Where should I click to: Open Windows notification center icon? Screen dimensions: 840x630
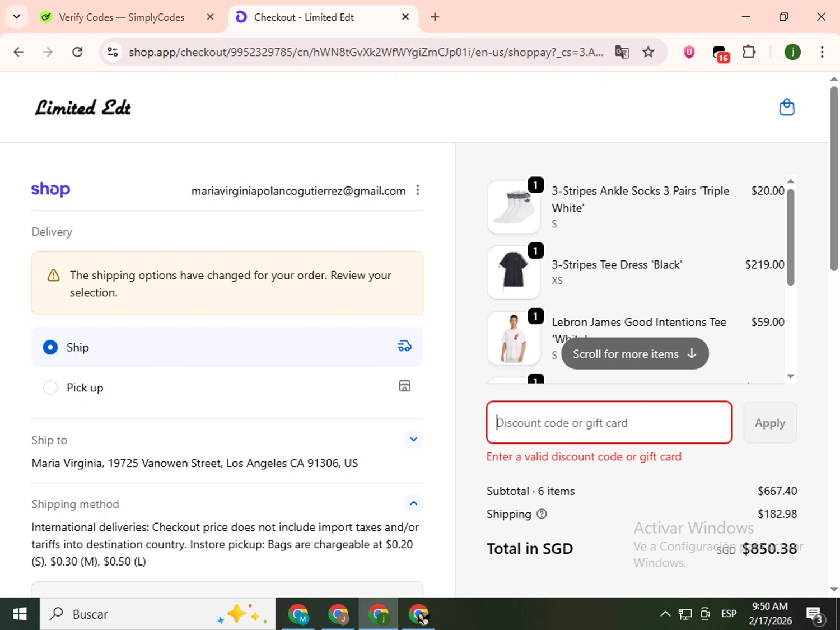[x=815, y=614]
